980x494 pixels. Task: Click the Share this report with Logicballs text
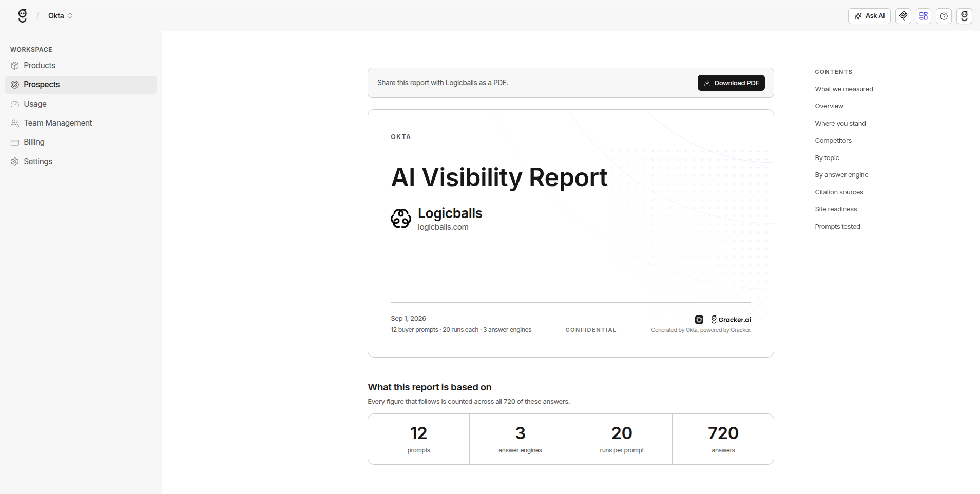pyautogui.click(x=443, y=83)
